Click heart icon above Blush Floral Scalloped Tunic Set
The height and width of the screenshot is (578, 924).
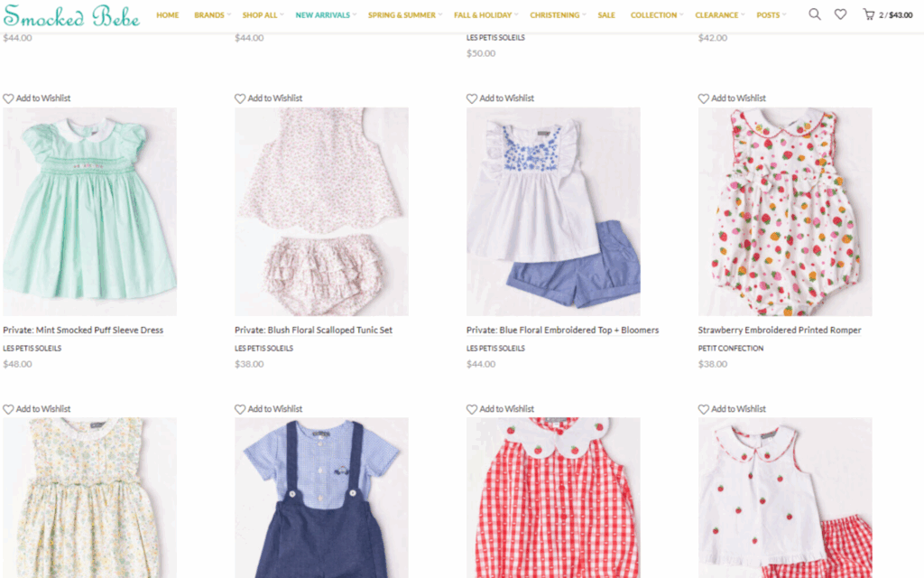pyautogui.click(x=240, y=98)
